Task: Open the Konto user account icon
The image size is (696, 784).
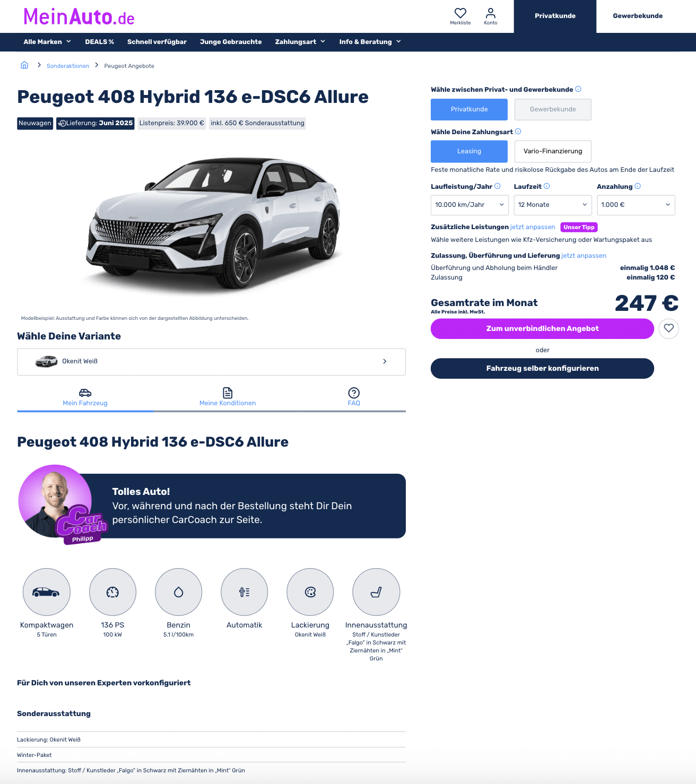Action: pos(491,13)
